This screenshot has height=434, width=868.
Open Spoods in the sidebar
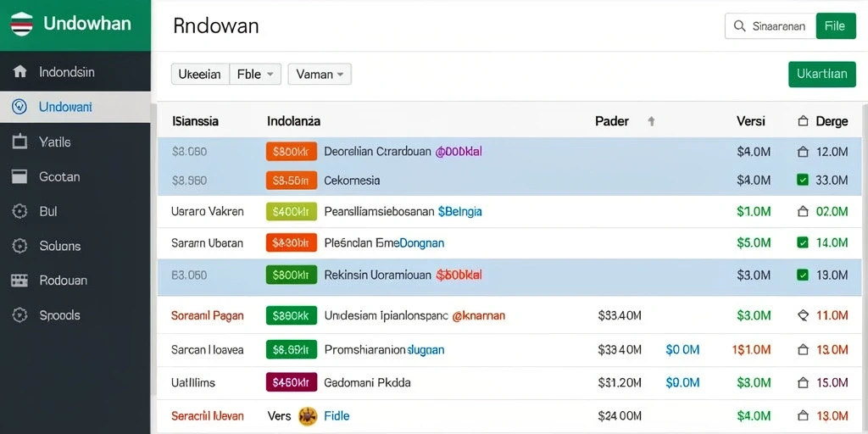tap(60, 315)
